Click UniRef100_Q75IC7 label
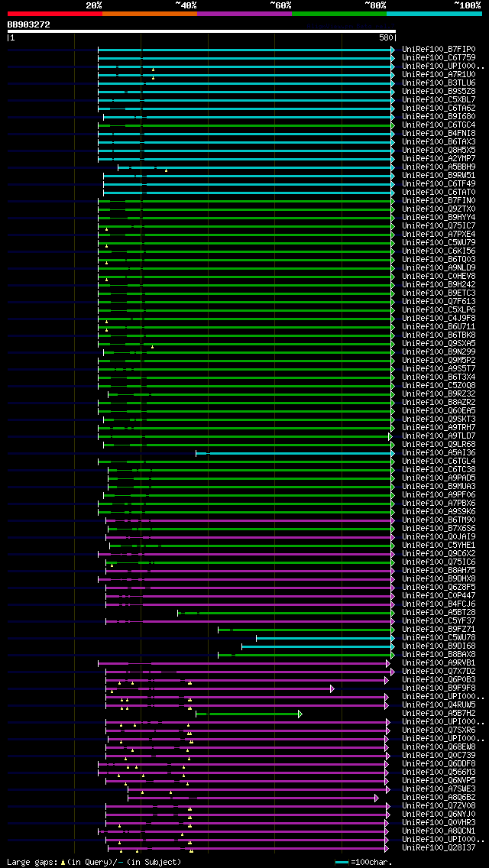Viewport: 489px width, 868px height. 439,226
